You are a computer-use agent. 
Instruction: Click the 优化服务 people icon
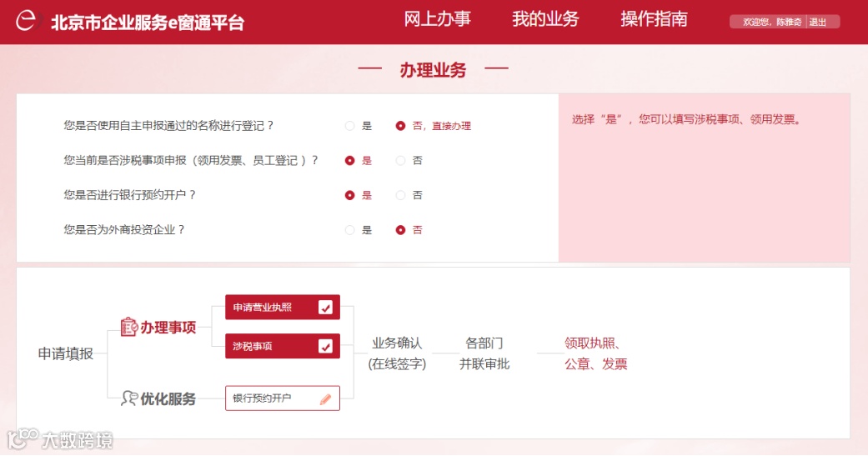tap(129, 398)
